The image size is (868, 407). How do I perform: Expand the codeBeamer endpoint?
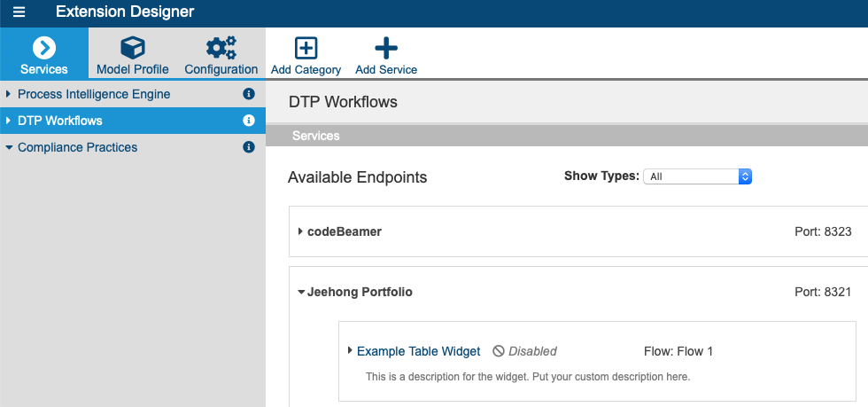click(300, 231)
